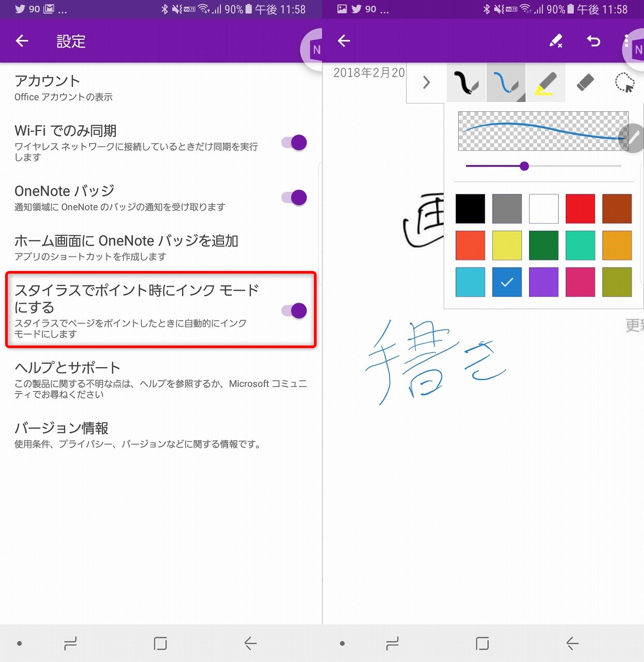Screen dimensions: 644x662
Task: Tap the back arrow in the note editor
Action: (x=344, y=41)
